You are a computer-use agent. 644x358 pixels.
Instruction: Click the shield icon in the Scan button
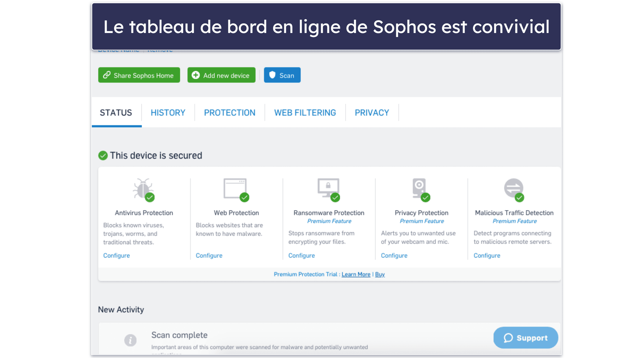272,75
